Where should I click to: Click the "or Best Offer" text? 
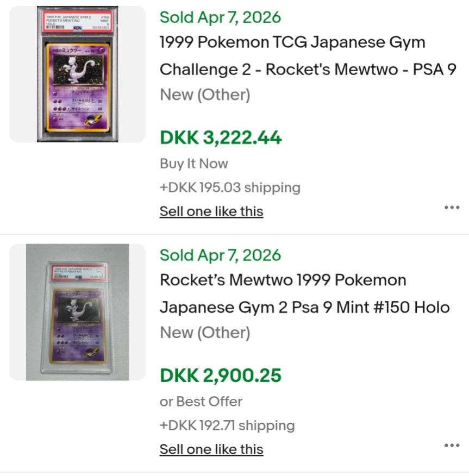pyautogui.click(x=201, y=402)
